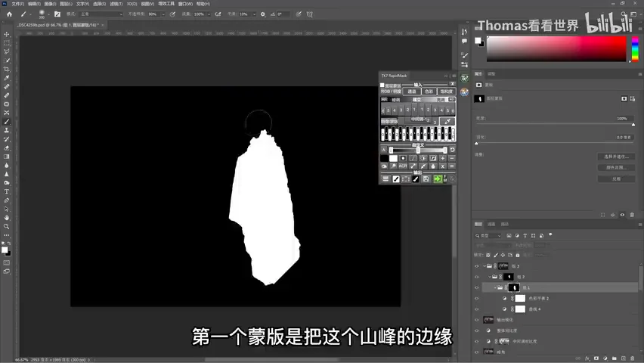Switch to the 通道 panel tab
Image resolution: width=644 pixels, height=363 pixels.
pos(491,224)
